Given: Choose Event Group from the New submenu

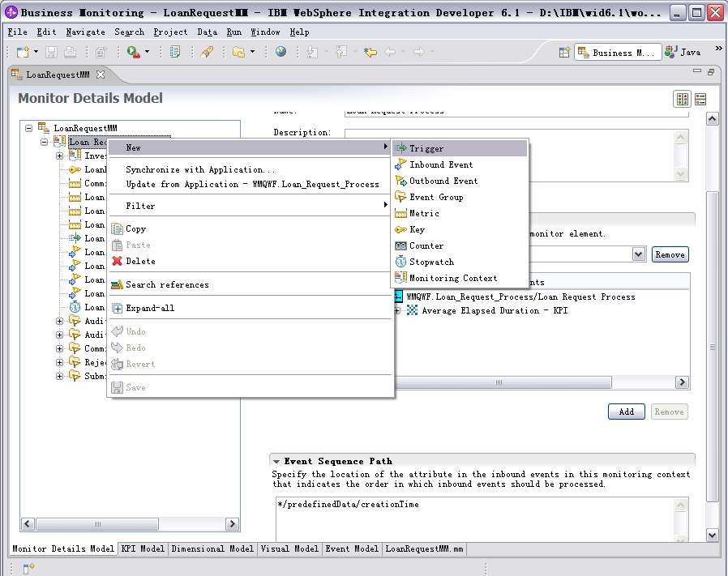Looking at the screenshot, I should pos(460,197).
